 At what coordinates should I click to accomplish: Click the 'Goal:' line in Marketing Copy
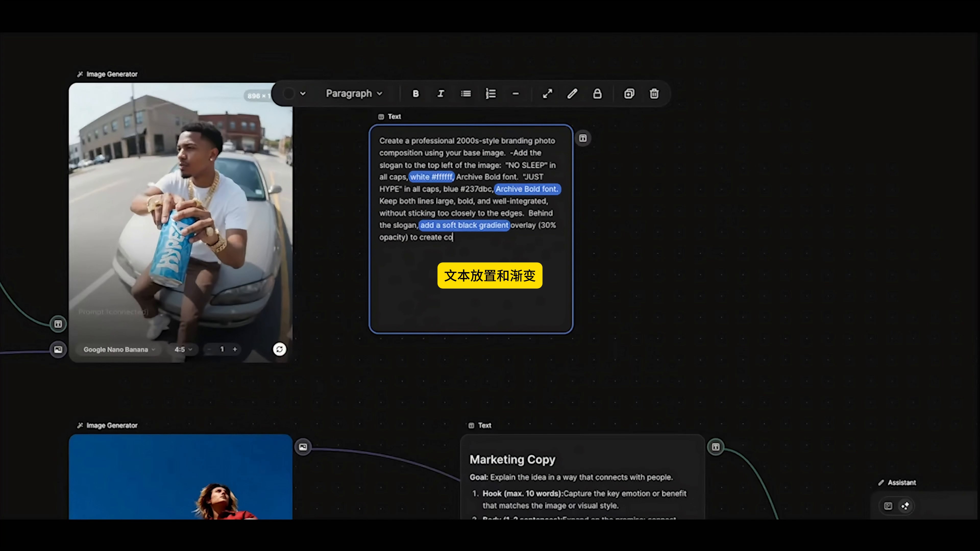coord(571,477)
